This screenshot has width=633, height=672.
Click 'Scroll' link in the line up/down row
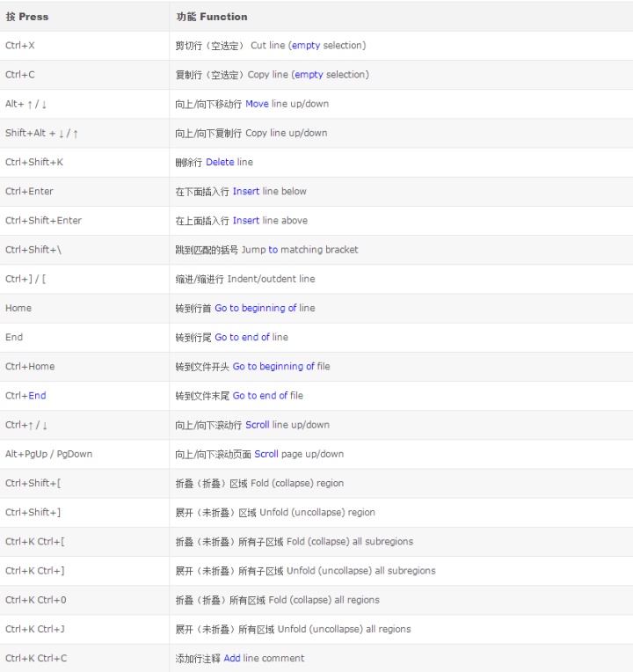[x=258, y=425]
